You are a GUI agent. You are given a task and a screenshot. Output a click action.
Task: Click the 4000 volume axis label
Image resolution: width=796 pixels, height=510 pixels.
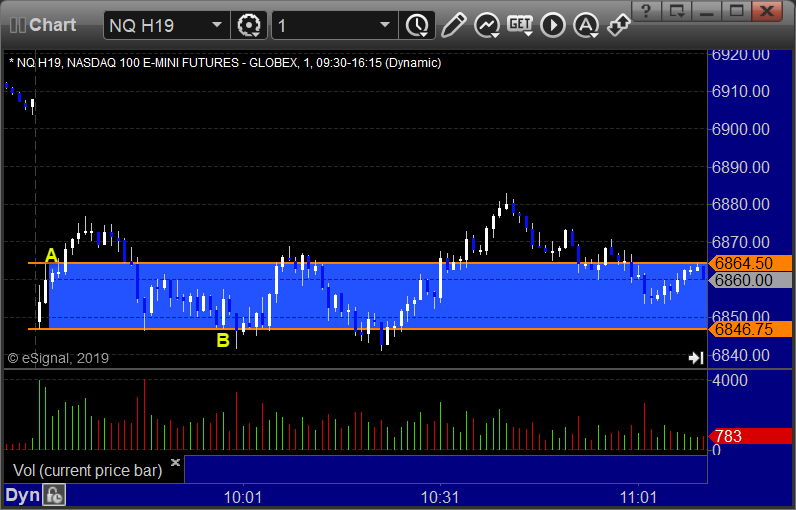tap(729, 380)
